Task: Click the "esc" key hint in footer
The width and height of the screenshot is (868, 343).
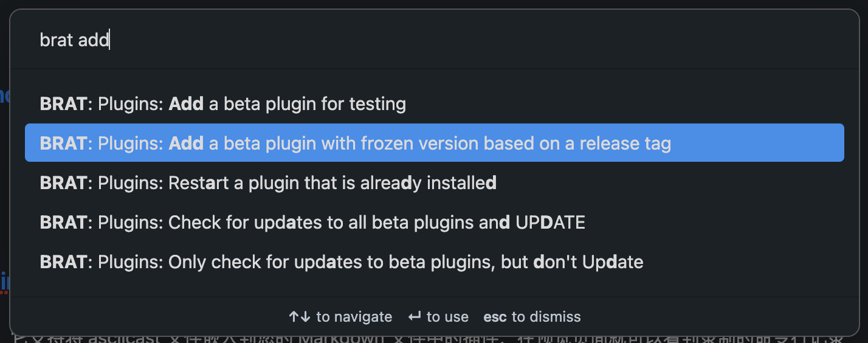Action: coord(495,317)
